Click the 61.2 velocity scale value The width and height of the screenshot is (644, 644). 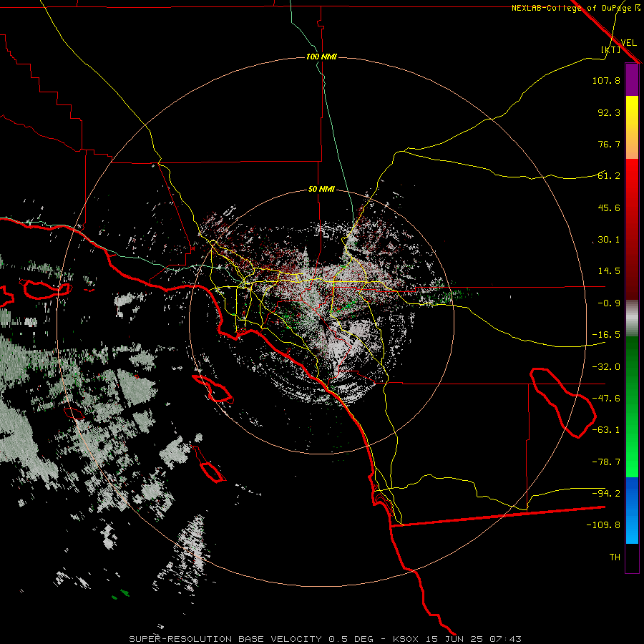click(x=609, y=176)
